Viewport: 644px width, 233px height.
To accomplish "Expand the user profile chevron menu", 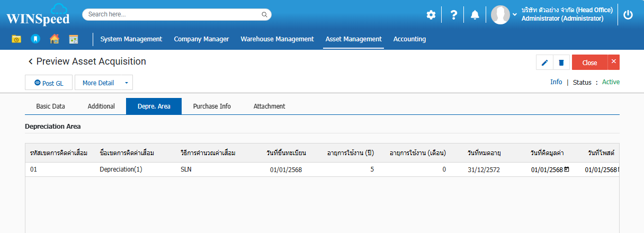I will (515, 14).
